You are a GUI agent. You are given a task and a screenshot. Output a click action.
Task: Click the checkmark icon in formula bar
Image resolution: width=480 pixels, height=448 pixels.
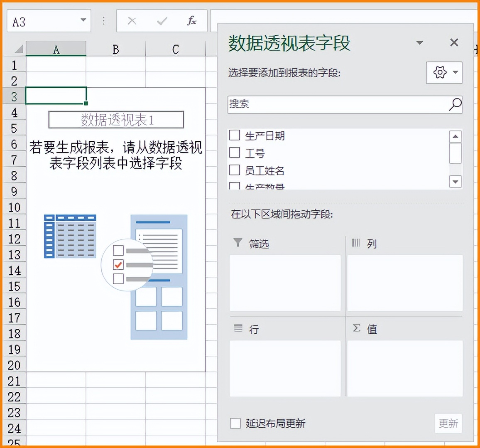[162, 21]
